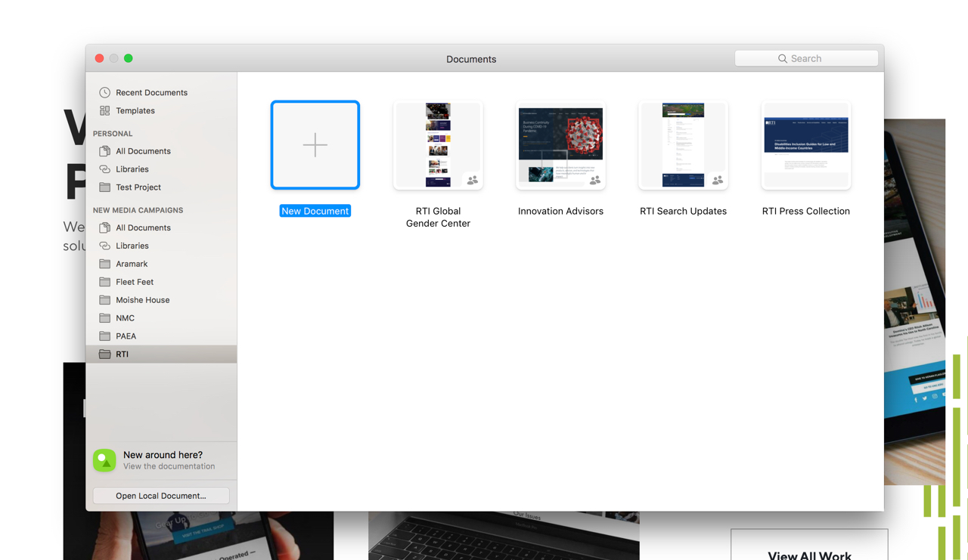Viewport: 968px width, 560px height.
Task: Open the PAEA project
Action: (x=126, y=336)
